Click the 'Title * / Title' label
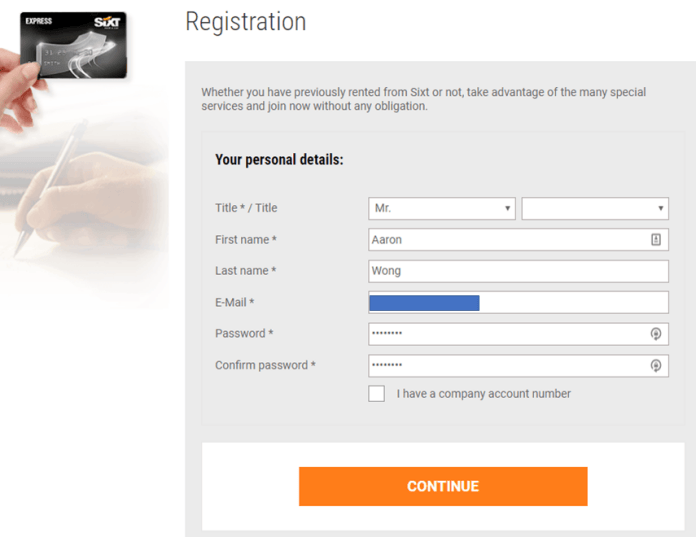Image resolution: width=696 pixels, height=537 pixels. coord(246,208)
